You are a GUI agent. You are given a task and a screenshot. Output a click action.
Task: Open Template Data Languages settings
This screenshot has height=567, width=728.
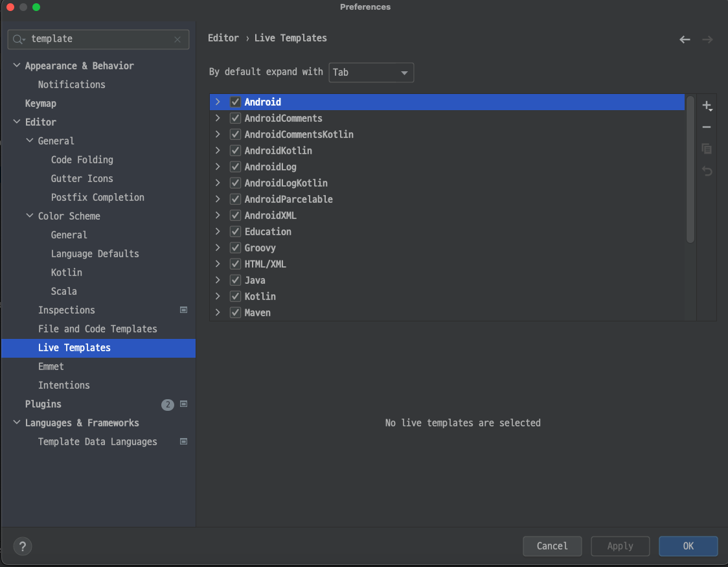[98, 442]
